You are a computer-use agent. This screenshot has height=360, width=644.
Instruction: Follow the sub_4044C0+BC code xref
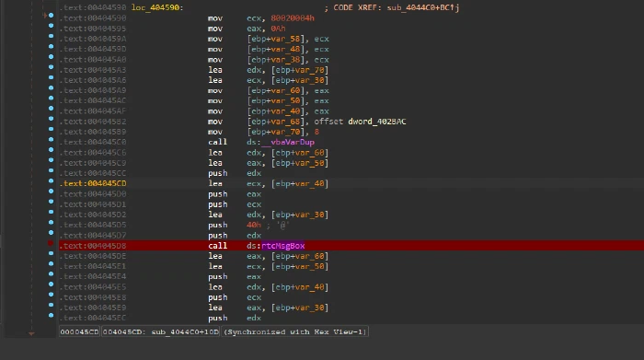[423, 7]
